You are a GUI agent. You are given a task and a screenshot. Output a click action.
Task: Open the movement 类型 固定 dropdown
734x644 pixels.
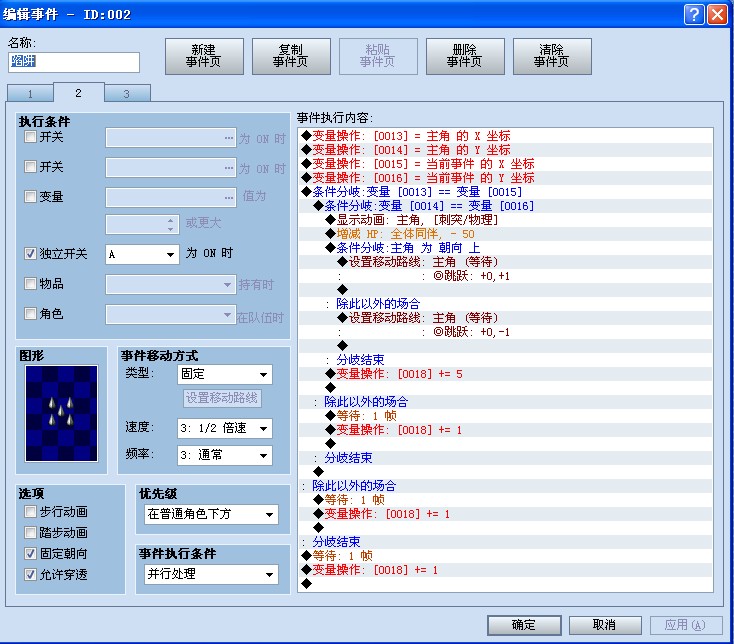[225, 374]
